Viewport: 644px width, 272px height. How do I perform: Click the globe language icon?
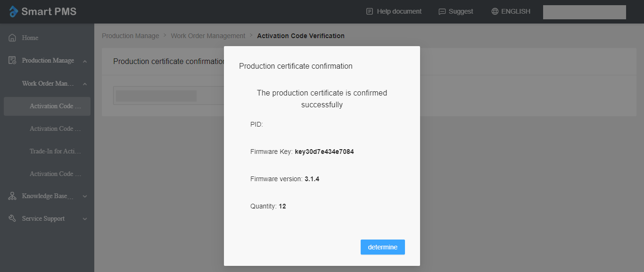pyautogui.click(x=495, y=11)
